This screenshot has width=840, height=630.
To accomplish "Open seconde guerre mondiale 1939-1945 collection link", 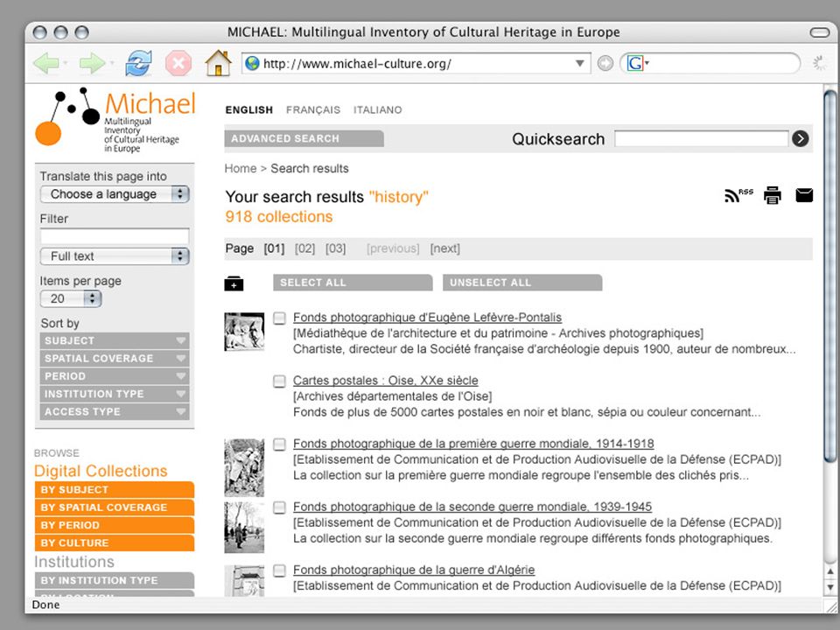I will (x=472, y=507).
